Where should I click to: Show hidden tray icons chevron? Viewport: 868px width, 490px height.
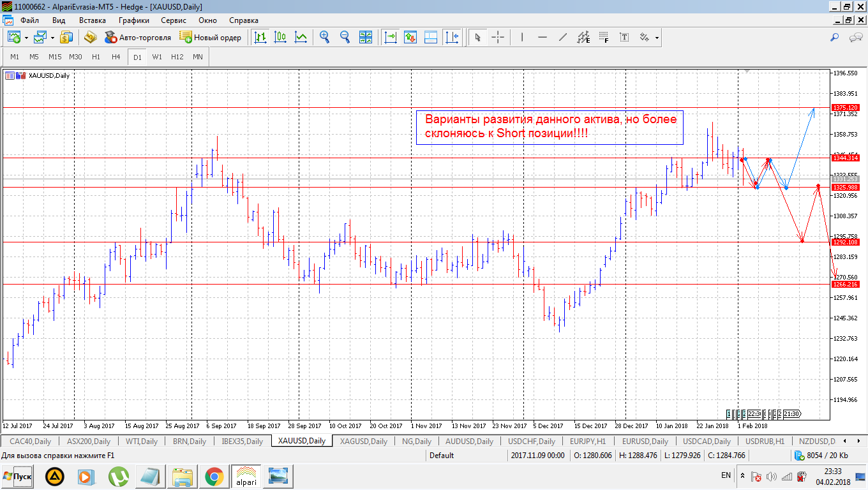pos(742,475)
